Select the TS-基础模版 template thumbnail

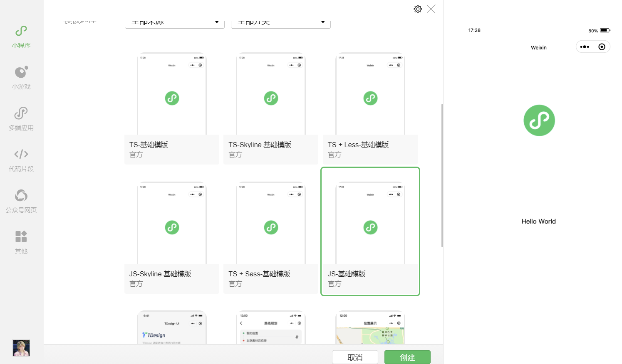click(172, 93)
